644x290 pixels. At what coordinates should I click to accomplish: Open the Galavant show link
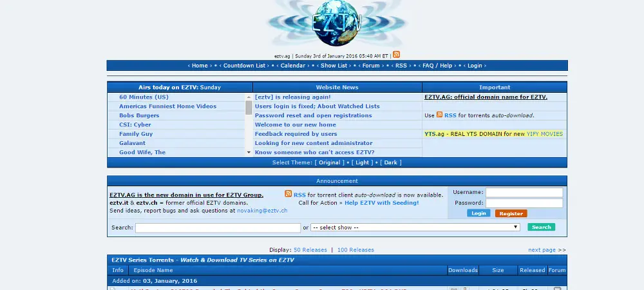coord(132,143)
